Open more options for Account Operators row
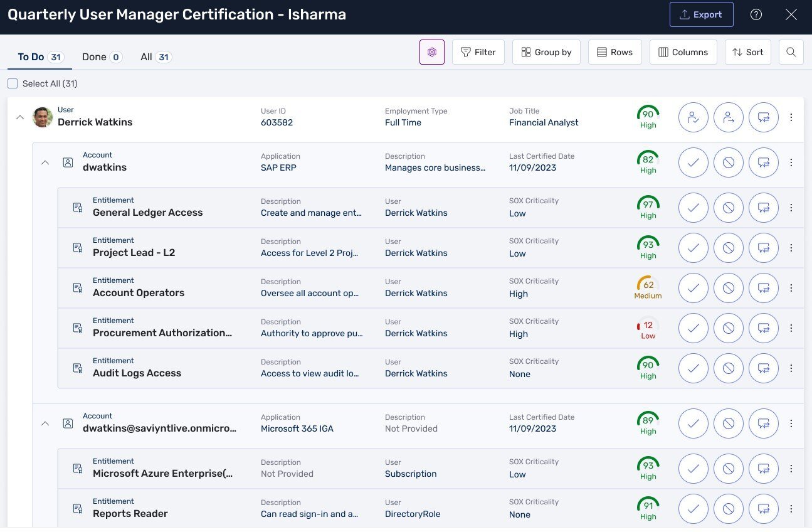This screenshot has width=812, height=532. point(791,287)
